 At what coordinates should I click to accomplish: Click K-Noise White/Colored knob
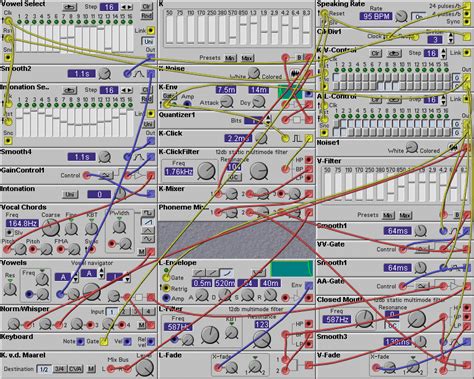coord(254,73)
